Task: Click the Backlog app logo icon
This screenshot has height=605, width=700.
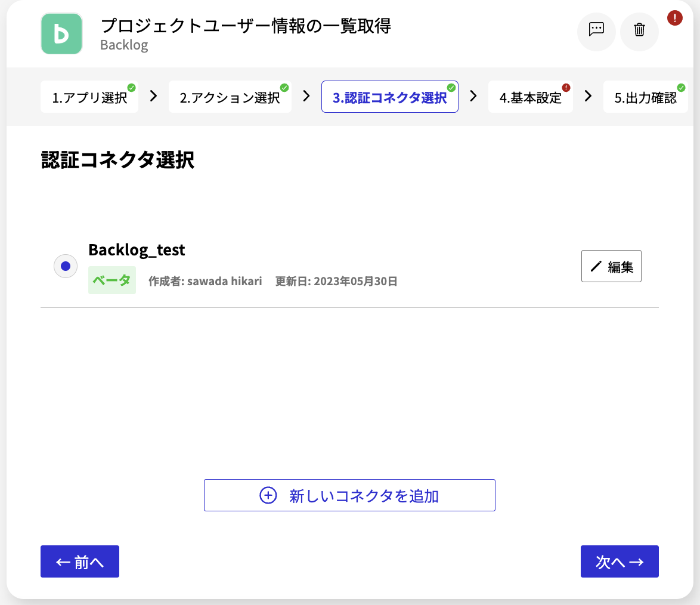Action: pos(61,33)
